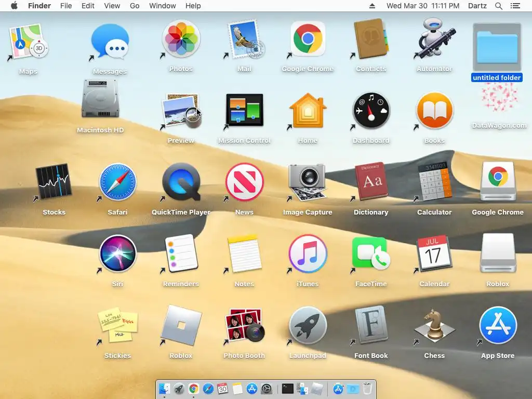Open the Mail shortcut icon
The width and height of the screenshot is (532, 399).
pyautogui.click(x=244, y=38)
